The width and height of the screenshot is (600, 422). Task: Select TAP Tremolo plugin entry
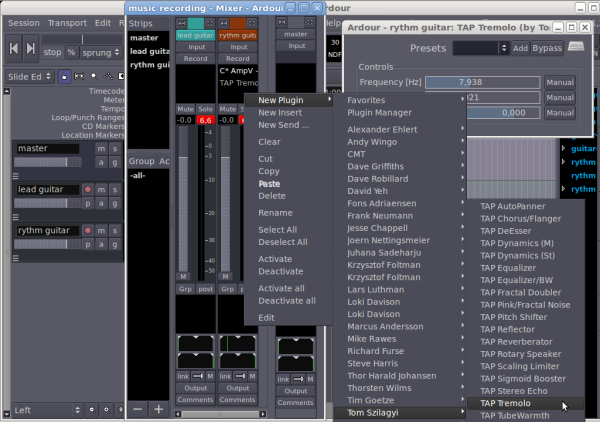pos(525,403)
